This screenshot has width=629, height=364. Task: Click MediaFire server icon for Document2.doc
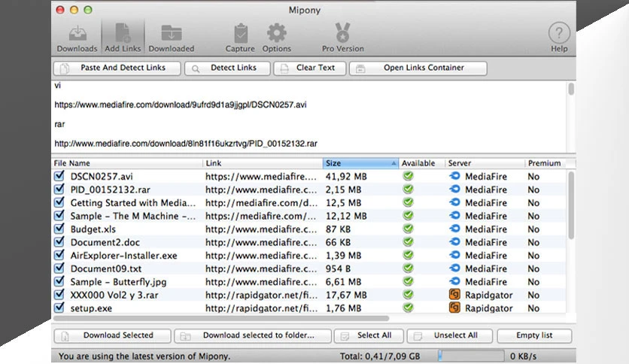click(454, 241)
